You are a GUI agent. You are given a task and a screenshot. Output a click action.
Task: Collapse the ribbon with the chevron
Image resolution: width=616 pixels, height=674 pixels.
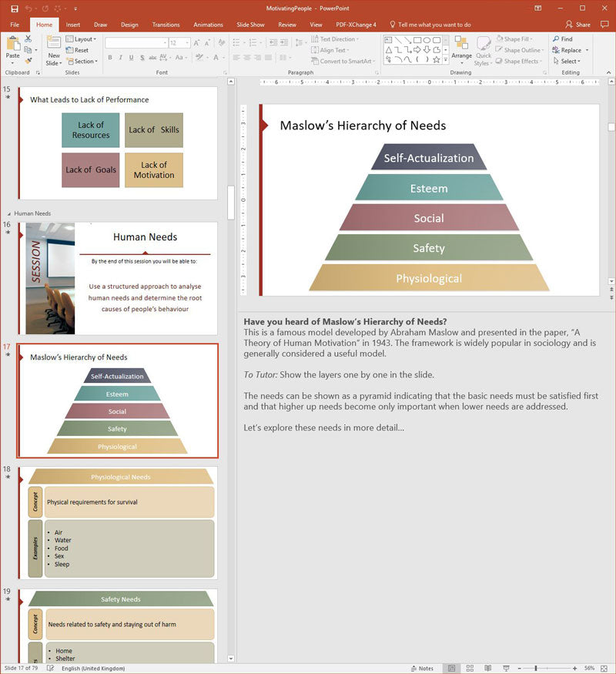[609, 72]
